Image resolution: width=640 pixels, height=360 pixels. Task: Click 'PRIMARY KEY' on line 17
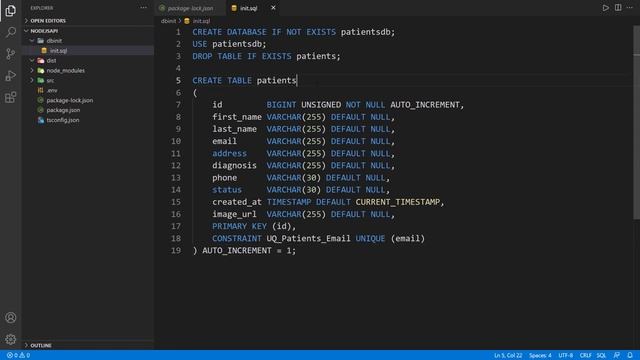[239, 226]
